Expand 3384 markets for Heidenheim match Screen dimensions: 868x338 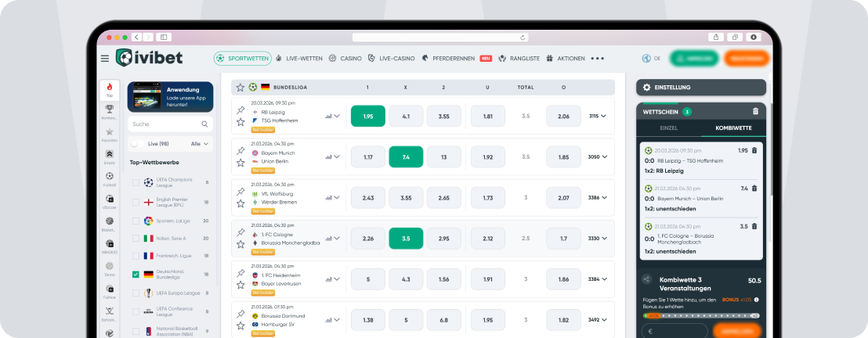597,279
